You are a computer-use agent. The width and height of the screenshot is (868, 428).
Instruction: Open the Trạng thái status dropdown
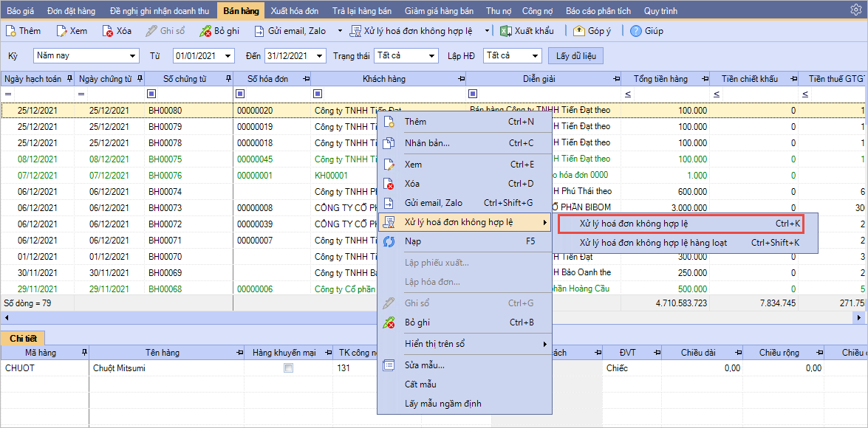pos(431,56)
